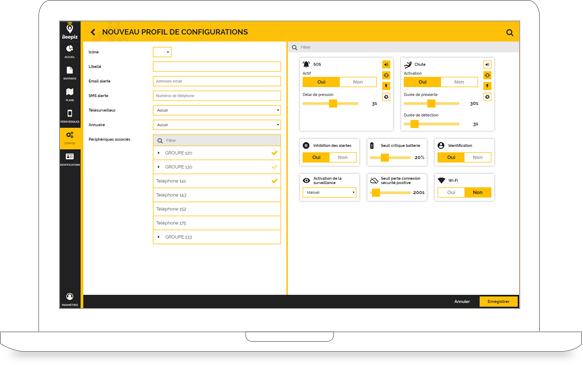This screenshot has width=583, height=365.
Task: Toggle the checkmark for Téléphone 141
Action: click(x=274, y=181)
